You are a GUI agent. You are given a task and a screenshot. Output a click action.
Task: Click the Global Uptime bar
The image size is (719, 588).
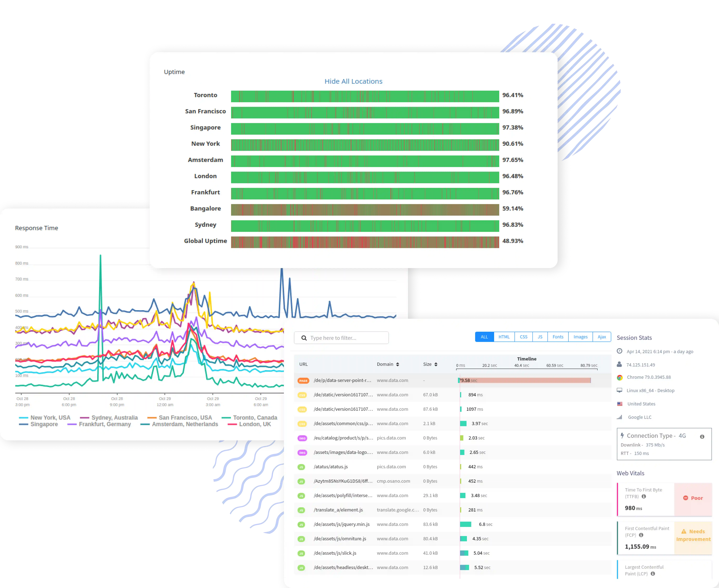[365, 242]
